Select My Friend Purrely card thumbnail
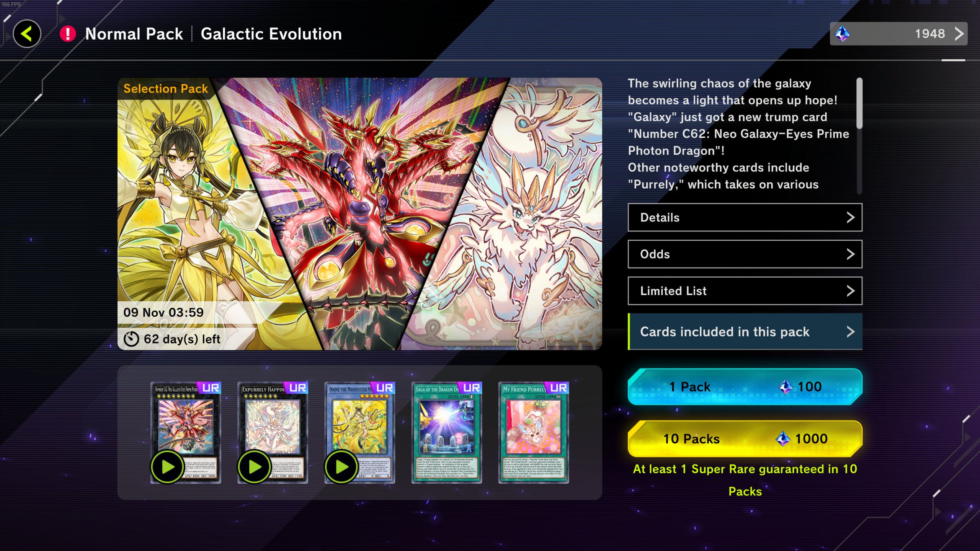 (x=533, y=432)
